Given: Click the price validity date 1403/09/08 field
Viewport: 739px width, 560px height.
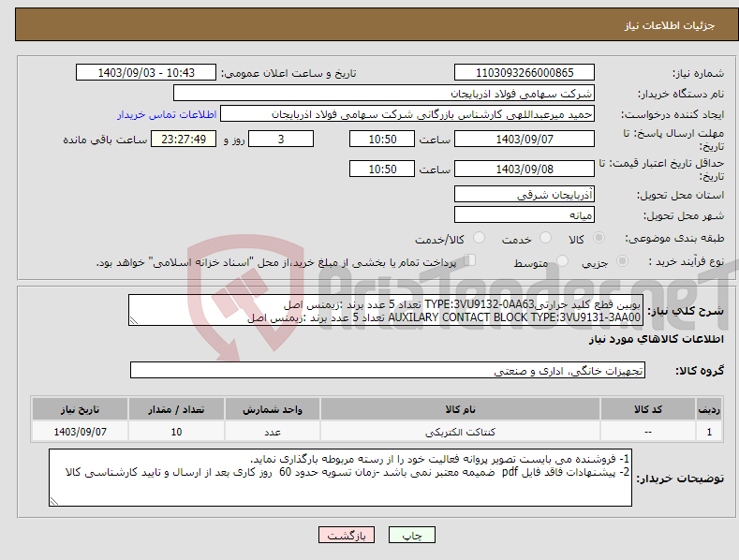Looking at the screenshot, I should pyautogui.click(x=525, y=169).
